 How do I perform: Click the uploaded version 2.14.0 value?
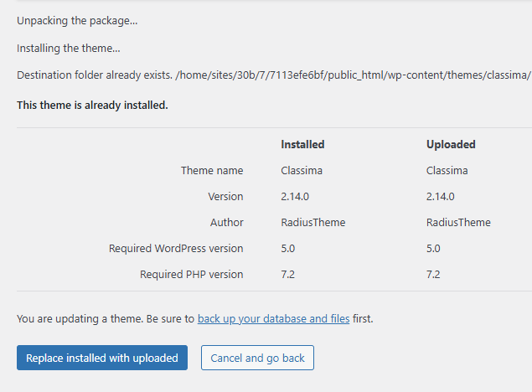coord(441,196)
